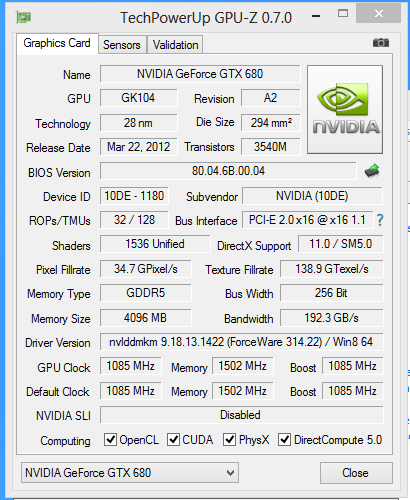Click the BIOS save chip icon
410x500 pixels.
point(372,171)
